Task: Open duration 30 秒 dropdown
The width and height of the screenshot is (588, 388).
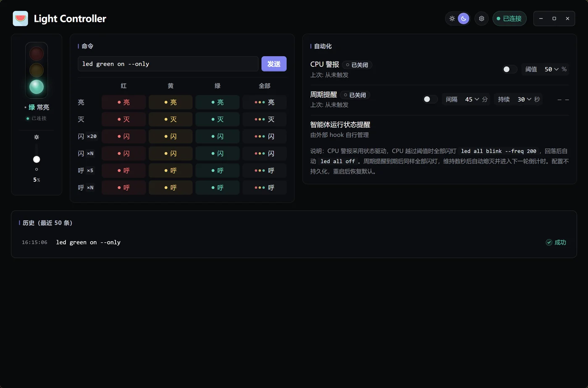Action: 525,99
